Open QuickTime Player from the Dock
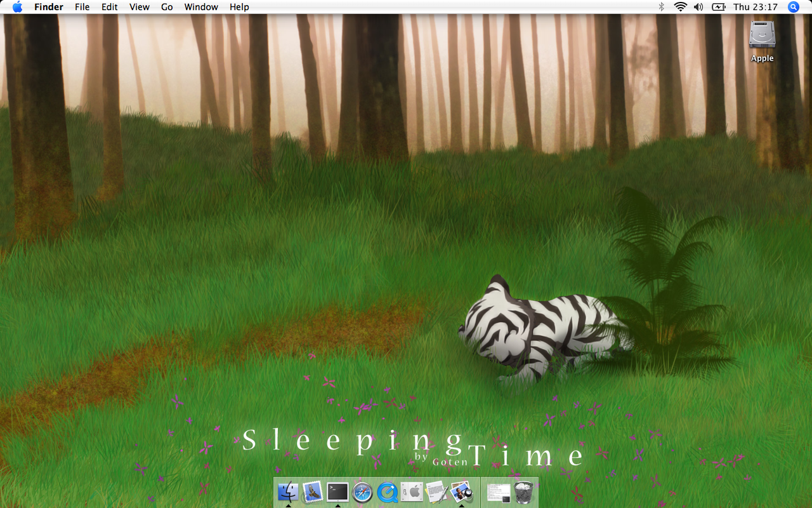The width and height of the screenshot is (812, 508). tap(387, 492)
